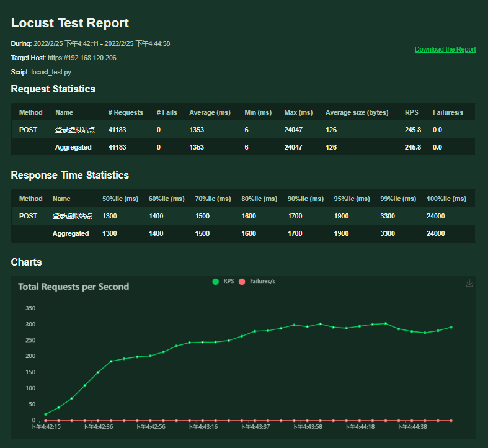Click the 登录虚拟站点 name in Response Time Statistics
488x448 pixels.
72,216
